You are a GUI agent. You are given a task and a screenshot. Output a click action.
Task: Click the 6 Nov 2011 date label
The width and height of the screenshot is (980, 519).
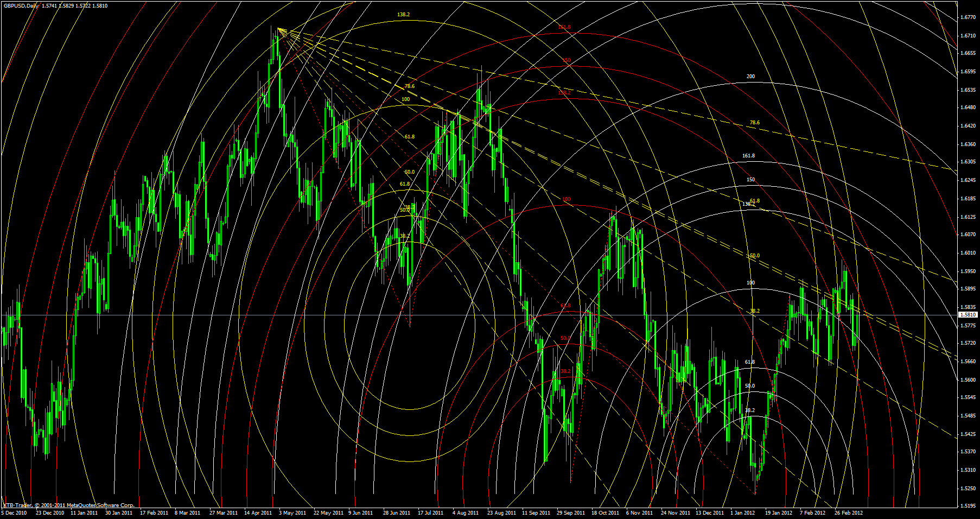pos(639,512)
